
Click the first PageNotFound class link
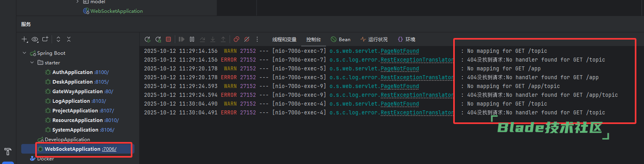(400, 51)
